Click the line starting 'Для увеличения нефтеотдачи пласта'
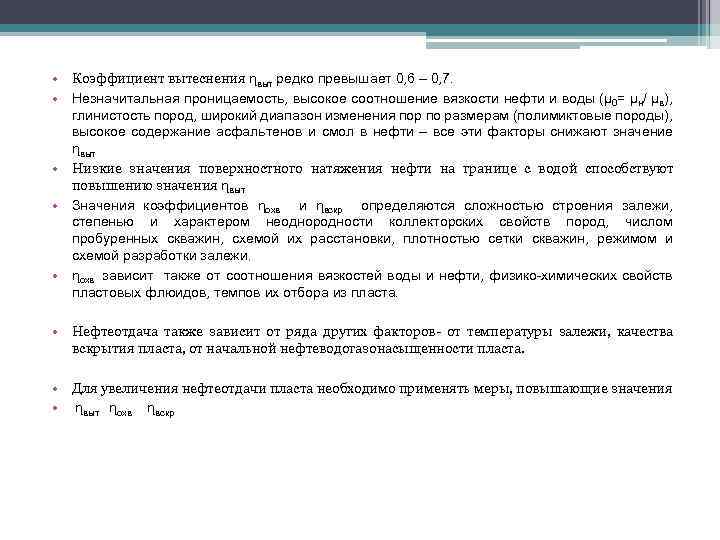This screenshot has height=540, width=720. [372, 389]
